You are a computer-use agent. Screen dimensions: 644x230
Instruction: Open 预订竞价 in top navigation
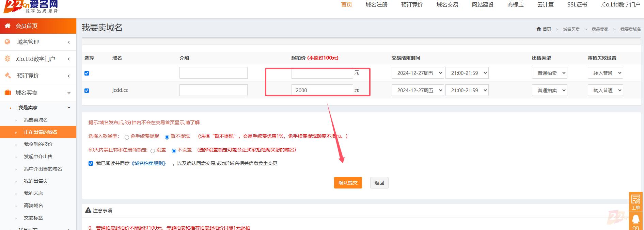412,4
